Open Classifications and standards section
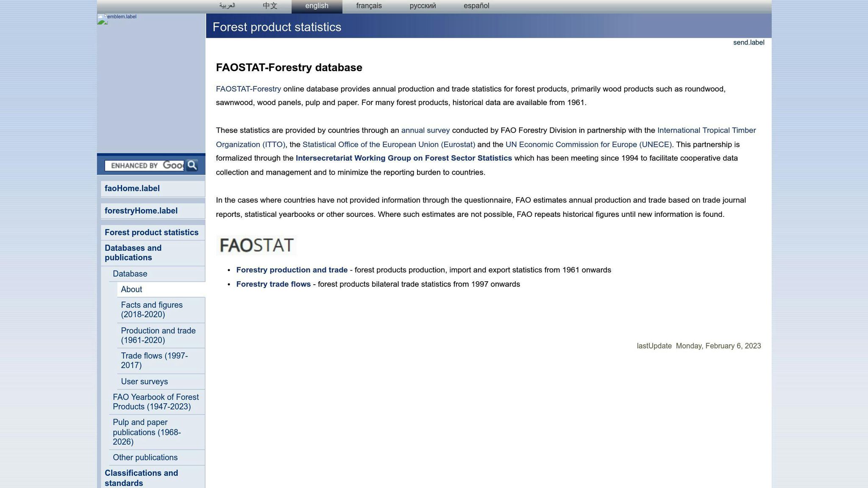Screen dimensions: 868x488 (153, 478)
